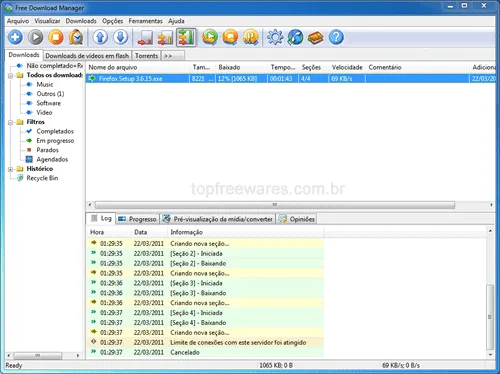
Task: Collapse the Todos os downloads tree node
Action: click(11, 75)
